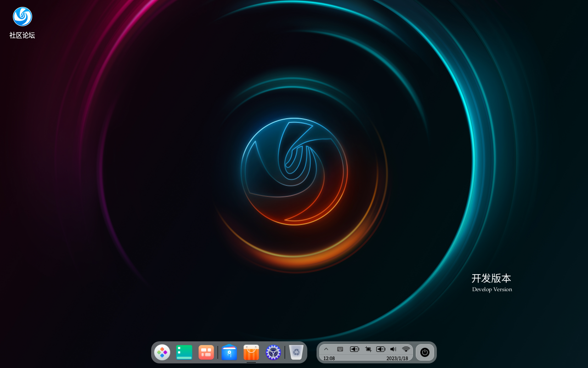Show the onscreen keyboard from the tray
Viewport: 588px width, 368px height.
339,349
